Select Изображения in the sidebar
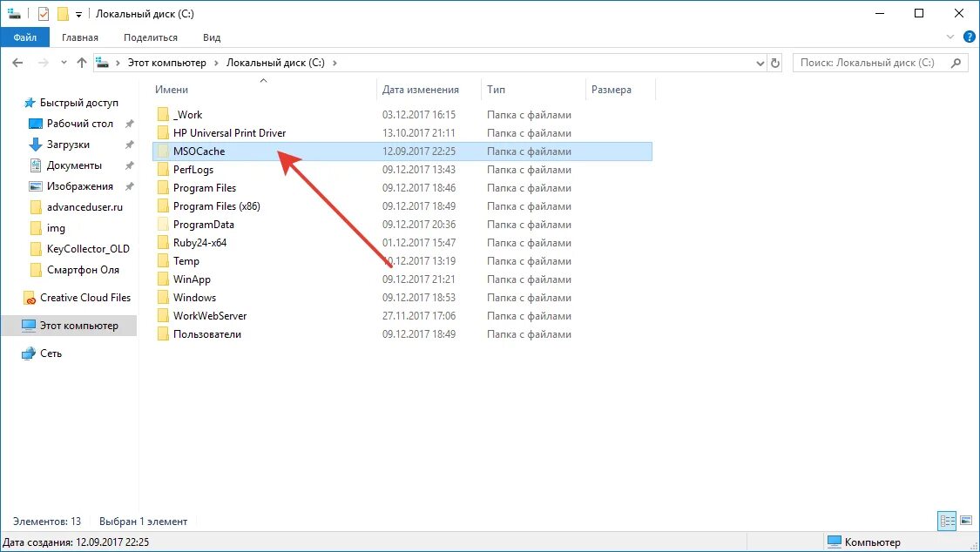Screen dimensions: 980x552 [x=80, y=186]
